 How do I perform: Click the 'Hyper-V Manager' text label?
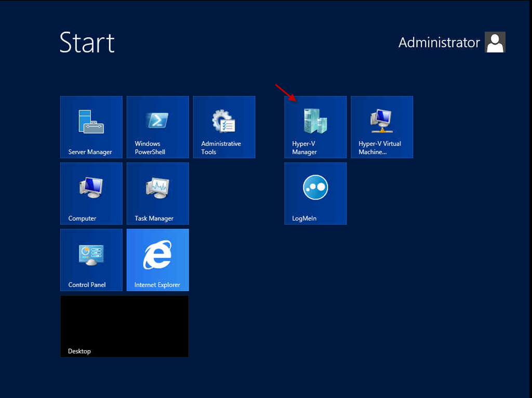coord(304,148)
